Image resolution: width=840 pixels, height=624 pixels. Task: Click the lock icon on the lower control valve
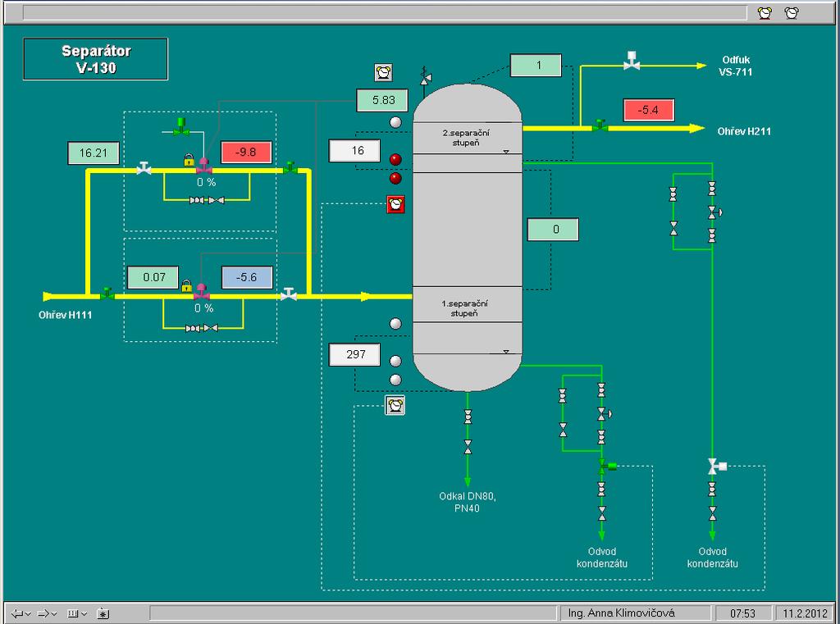point(186,285)
